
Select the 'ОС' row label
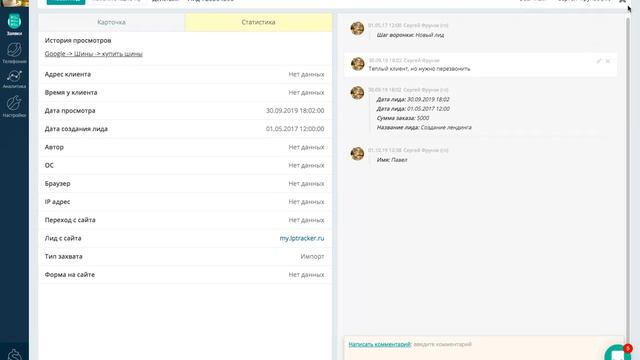click(49, 165)
